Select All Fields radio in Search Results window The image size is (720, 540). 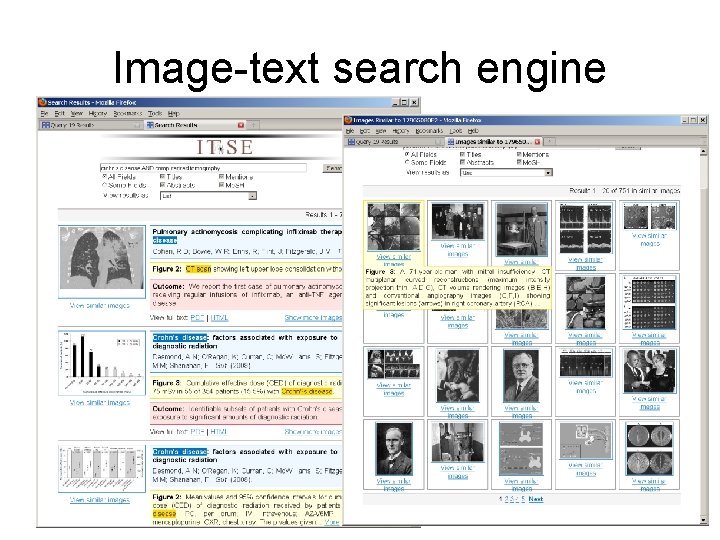104,176
